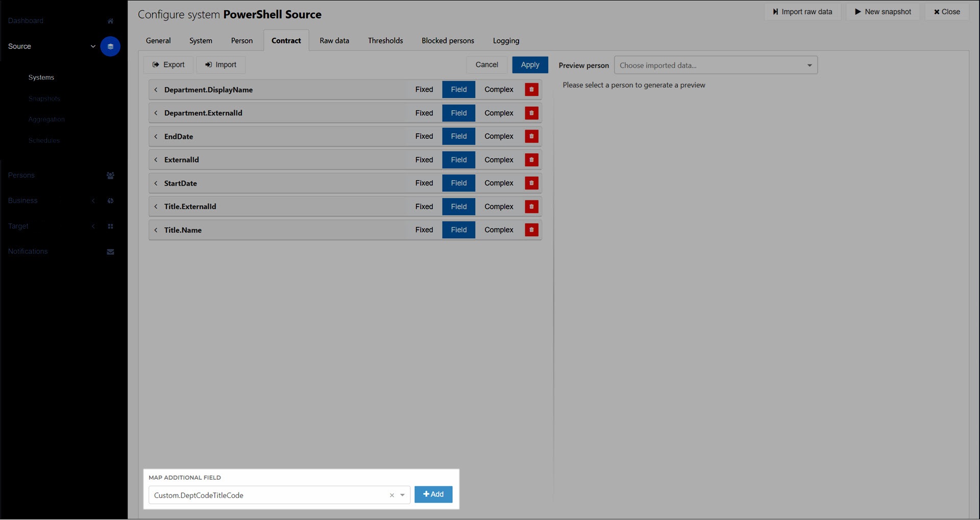
Task: Click the Import button
Action: tap(220, 65)
